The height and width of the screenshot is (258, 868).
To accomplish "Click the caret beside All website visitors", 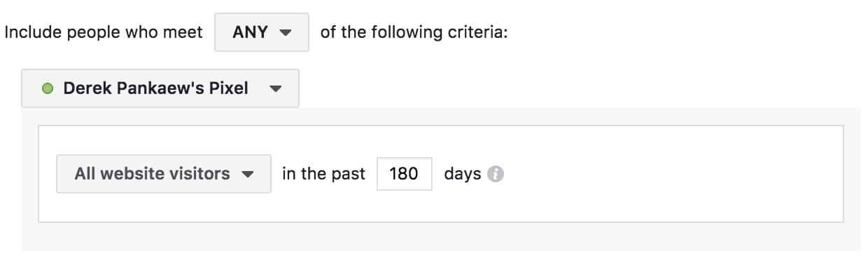I will (246, 175).
